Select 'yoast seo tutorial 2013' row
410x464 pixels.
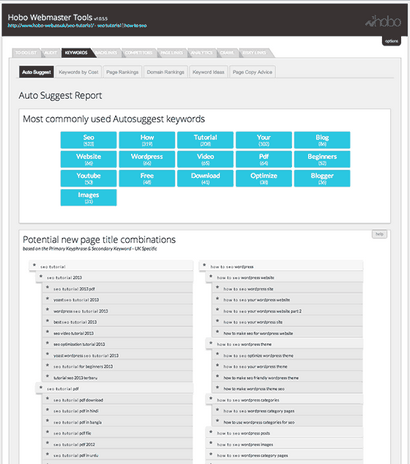(x=118, y=300)
